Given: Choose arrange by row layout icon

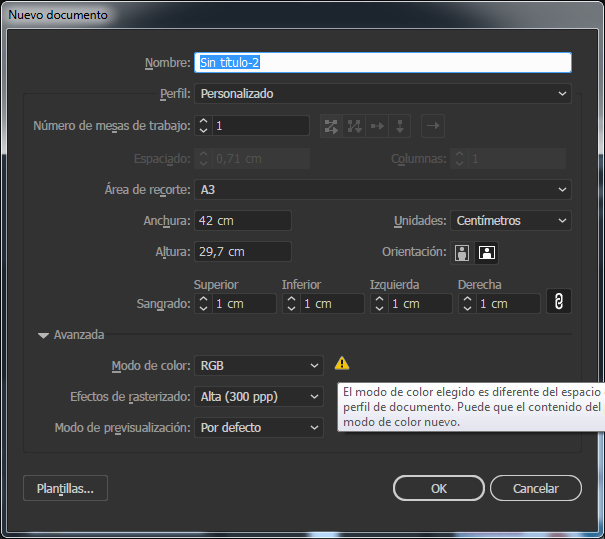Looking at the screenshot, I should point(377,126).
